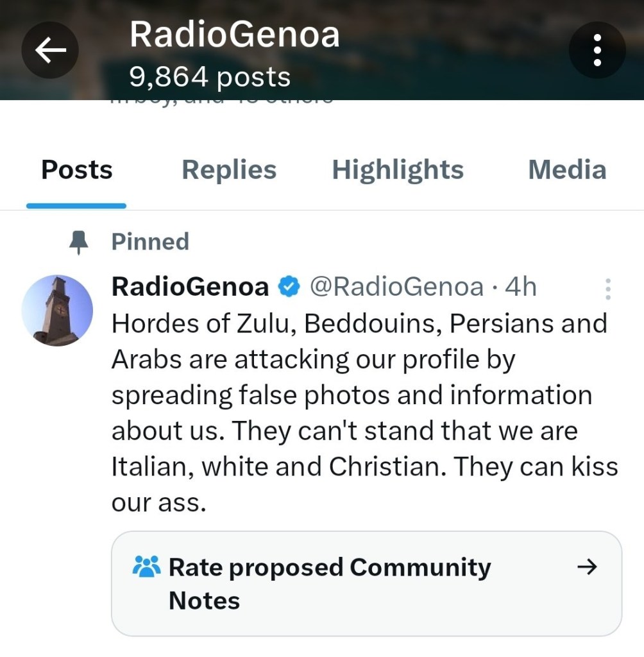
Task: Click the Pinned label
Action: pos(150,242)
